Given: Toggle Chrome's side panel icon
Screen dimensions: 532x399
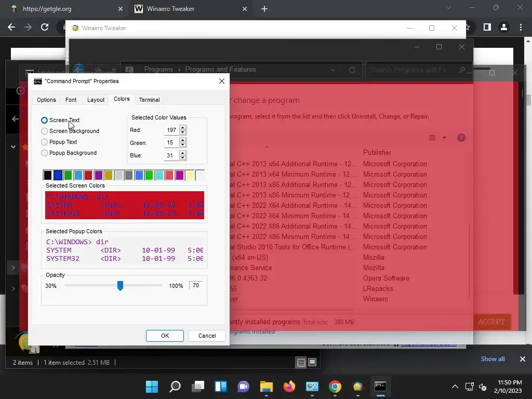Looking at the screenshot, I should click(x=487, y=27).
